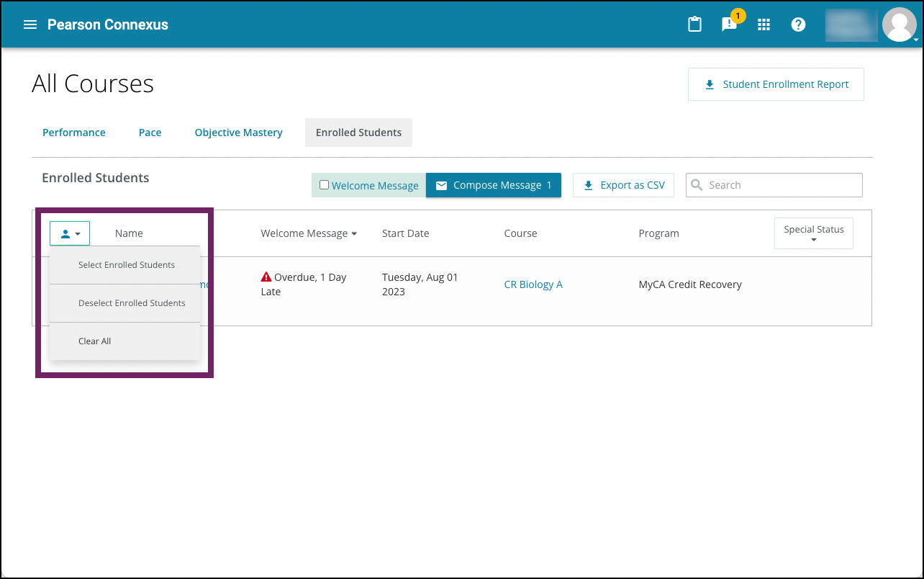Click the Compose Message button
This screenshot has height=579, width=924.
click(494, 185)
